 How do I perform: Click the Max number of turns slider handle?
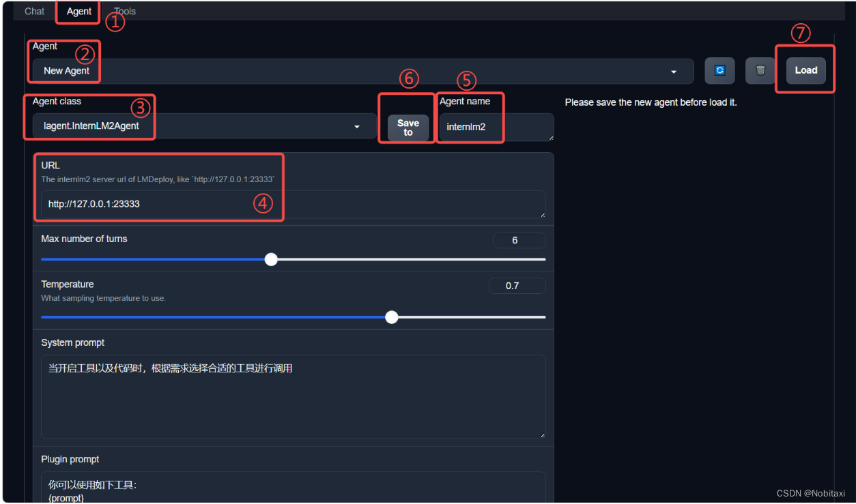point(271,259)
